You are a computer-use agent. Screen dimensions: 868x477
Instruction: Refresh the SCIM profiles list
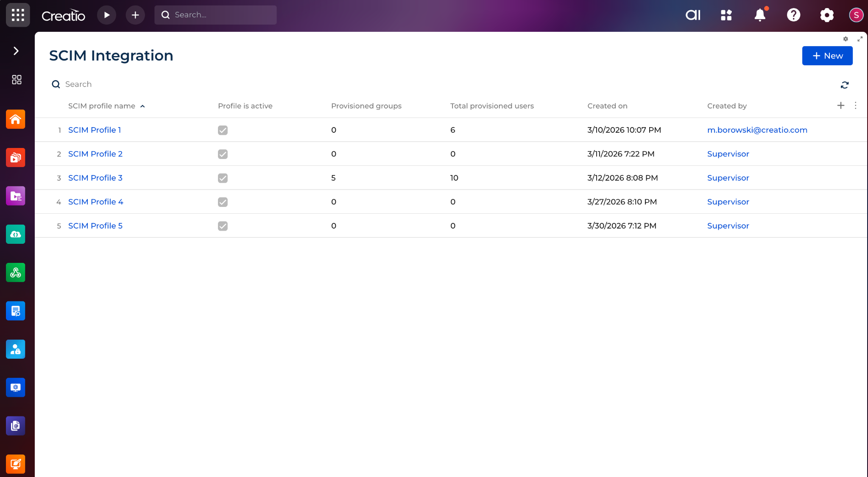point(844,85)
